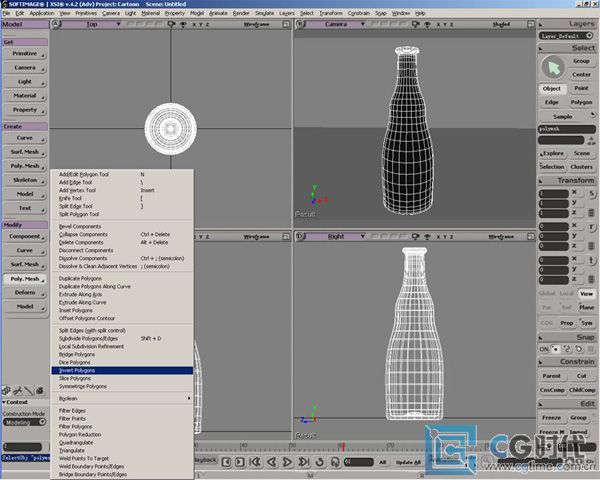The image size is (600, 480).
Task: Open the Render menu in the menu bar
Action: tap(241, 13)
